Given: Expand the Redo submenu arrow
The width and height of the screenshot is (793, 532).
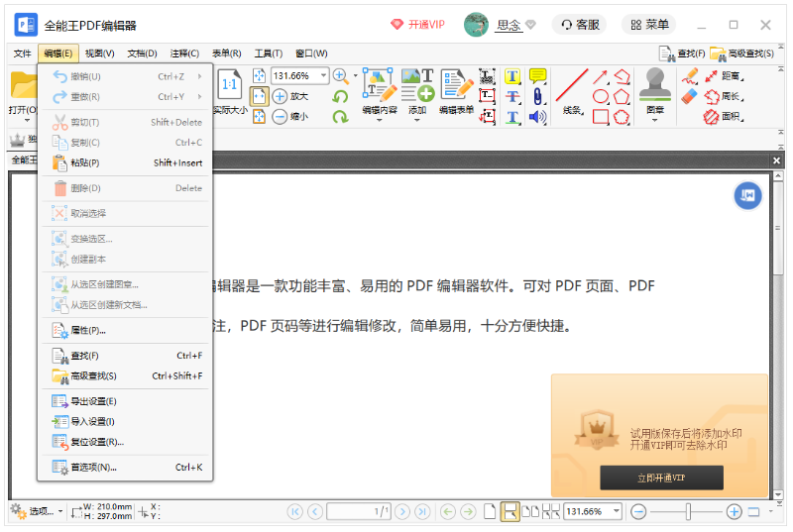Looking at the screenshot, I should pos(200,96).
